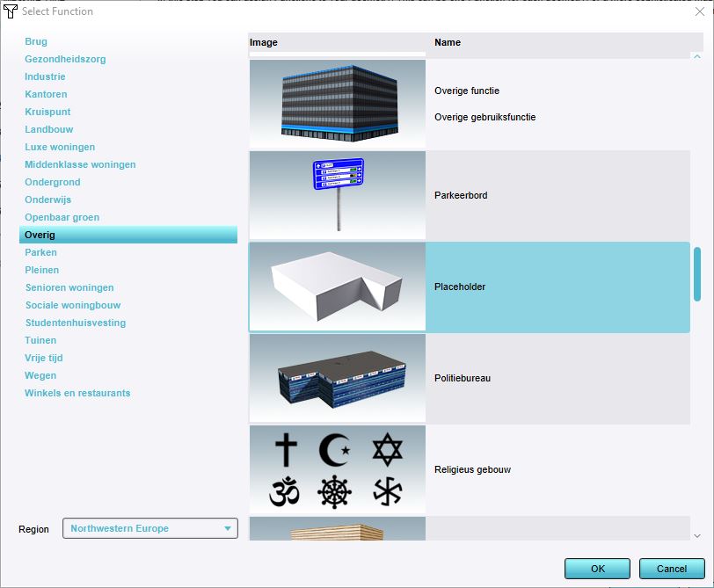Select the Parkeerbord sign thumbnail
The image size is (714, 588).
coord(338,195)
